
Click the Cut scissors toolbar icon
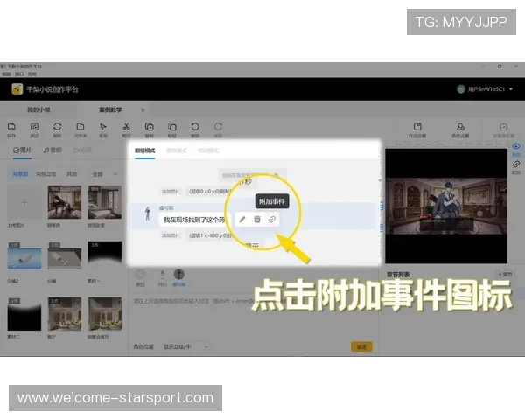point(126,127)
